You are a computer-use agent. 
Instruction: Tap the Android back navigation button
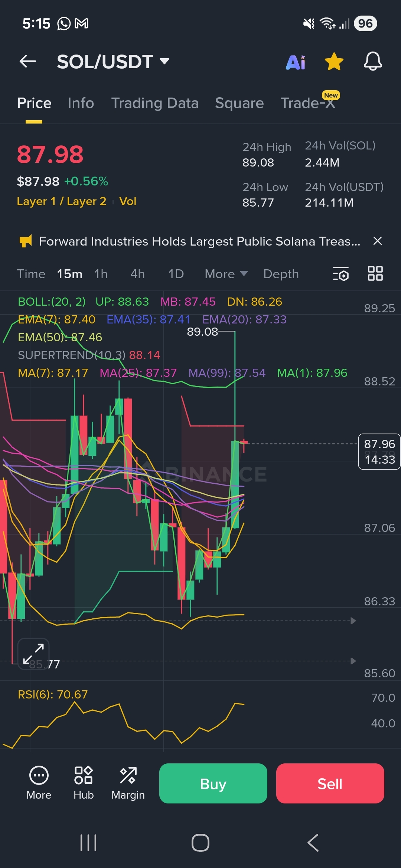tap(313, 843)
